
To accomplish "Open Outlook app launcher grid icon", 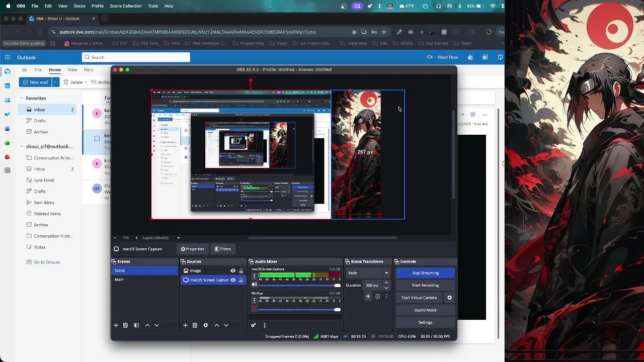I will (x=8, y=57).
